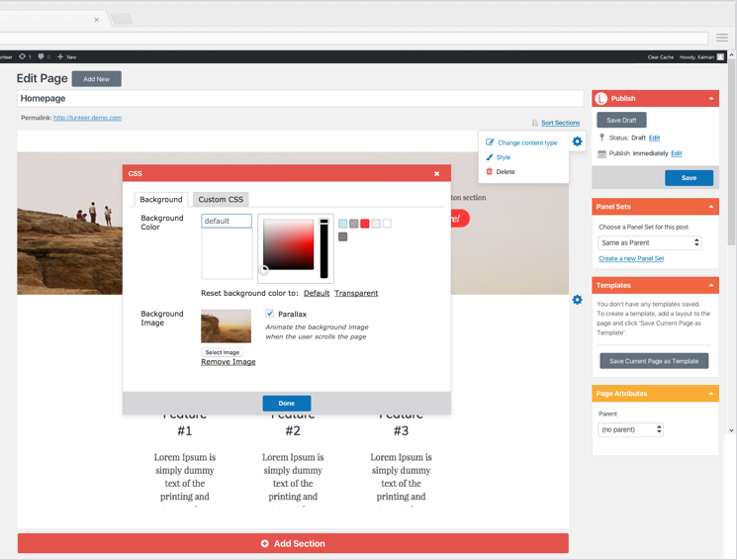Reset background color to Default
This screenshot has width=737, height=560.
(x=317, y=293)
